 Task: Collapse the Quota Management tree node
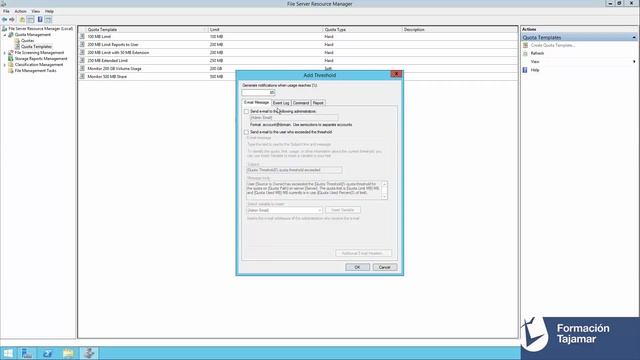tap(5, 35)
